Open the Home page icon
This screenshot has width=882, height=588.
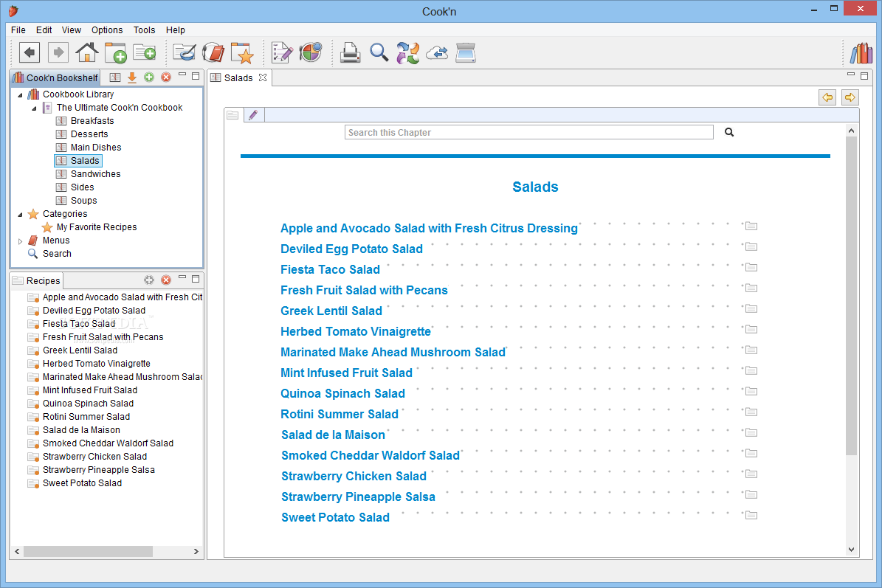[x=86, y=53]
